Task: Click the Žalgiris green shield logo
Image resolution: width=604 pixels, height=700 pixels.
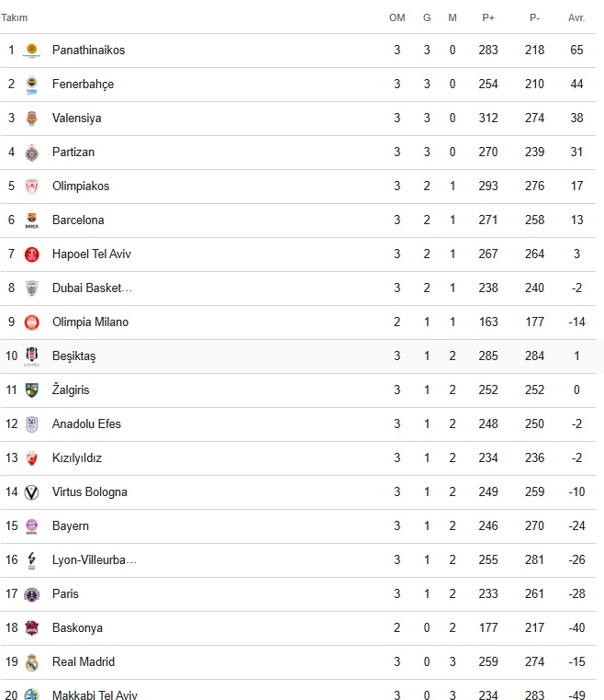Action: coord(32,390)
